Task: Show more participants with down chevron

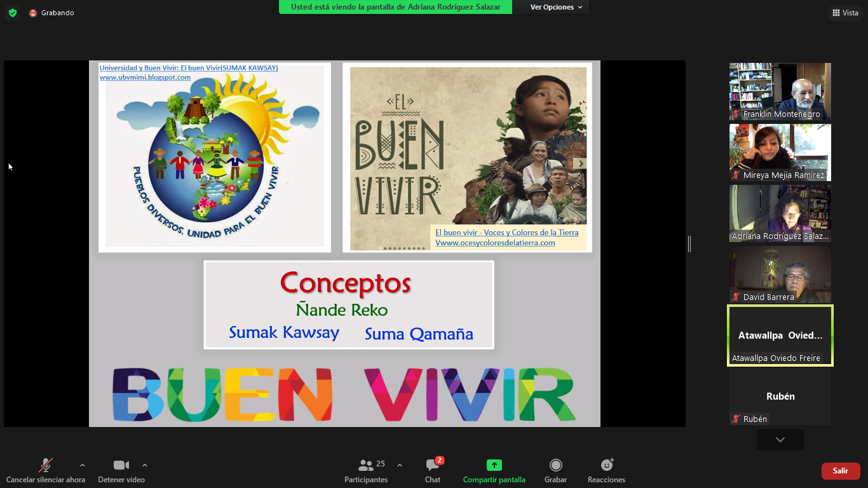Action: click(x=780, y=440)
